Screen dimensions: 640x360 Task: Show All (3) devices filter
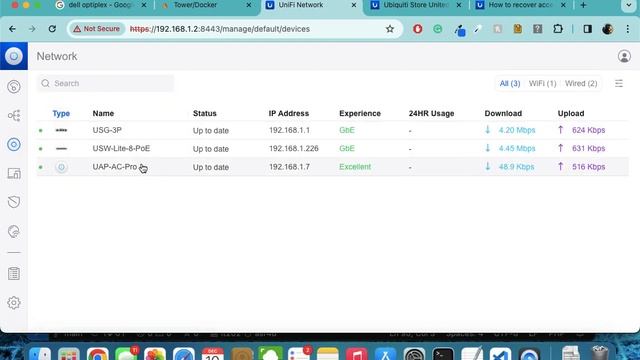pyautogui.click(x=510, y=83)
